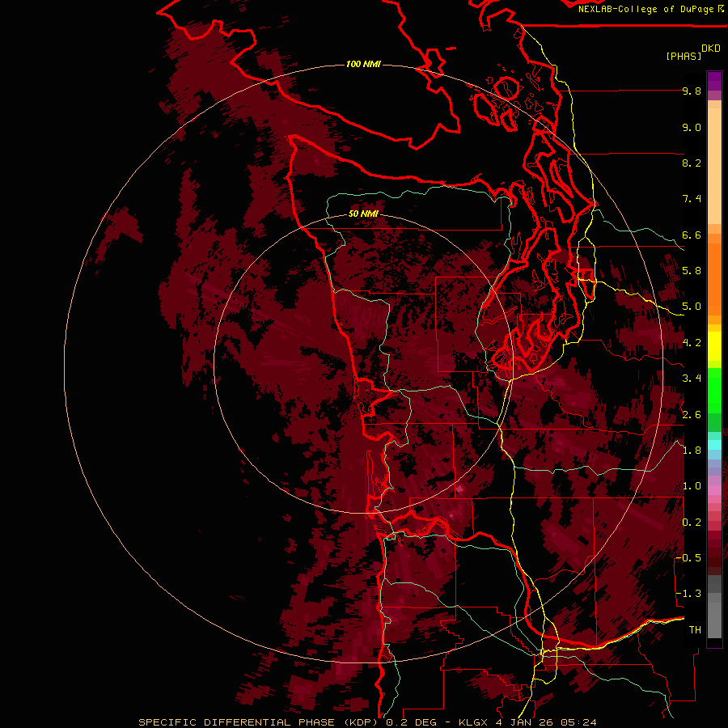Click the 5.0 color scale value
This screenshot has height=728, width=728.
coord(692,307)
